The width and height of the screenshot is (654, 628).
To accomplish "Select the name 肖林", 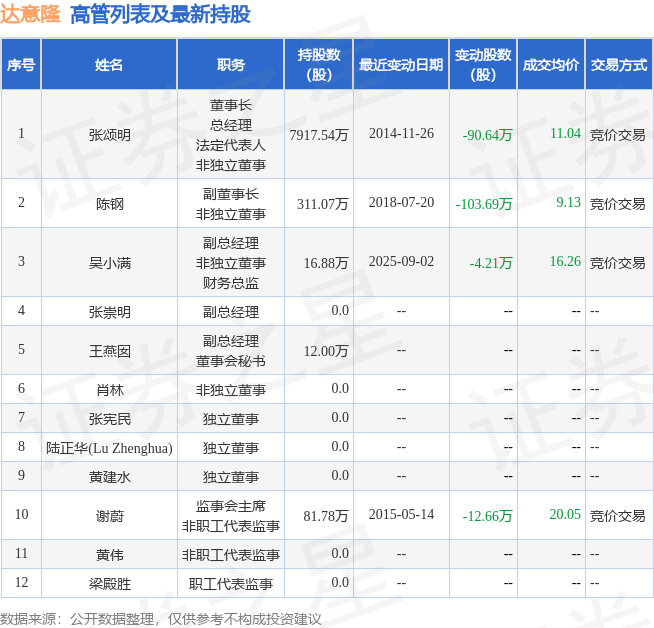I will pos(110,390).
